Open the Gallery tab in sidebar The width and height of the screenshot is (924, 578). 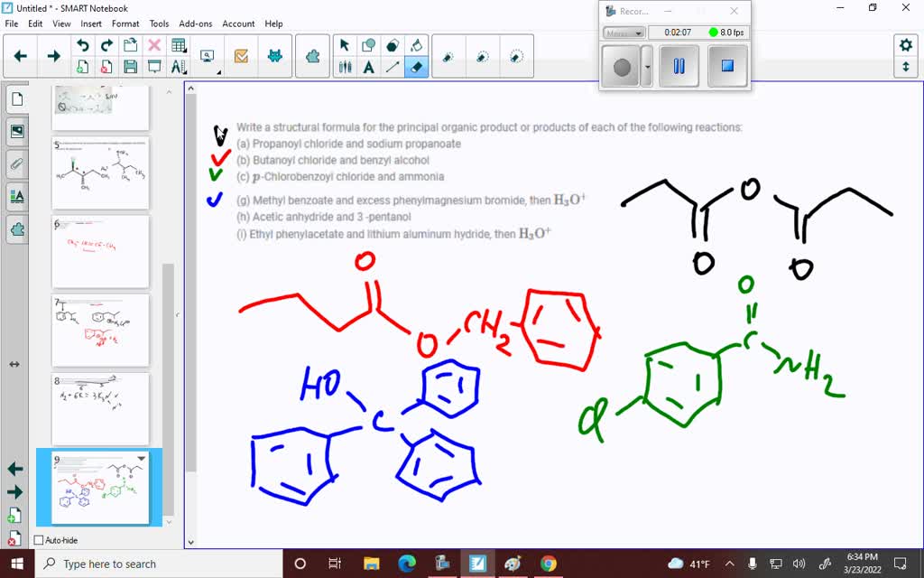tap(17, 131)
